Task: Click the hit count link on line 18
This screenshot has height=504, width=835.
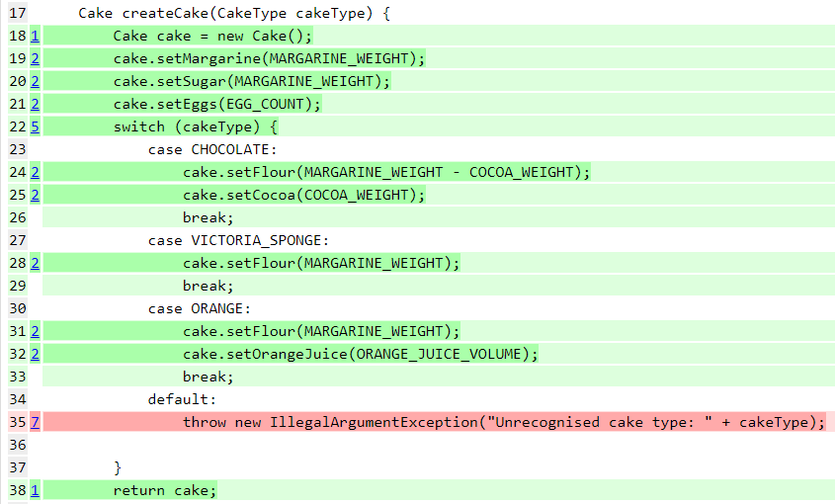Action: [35, 36]
